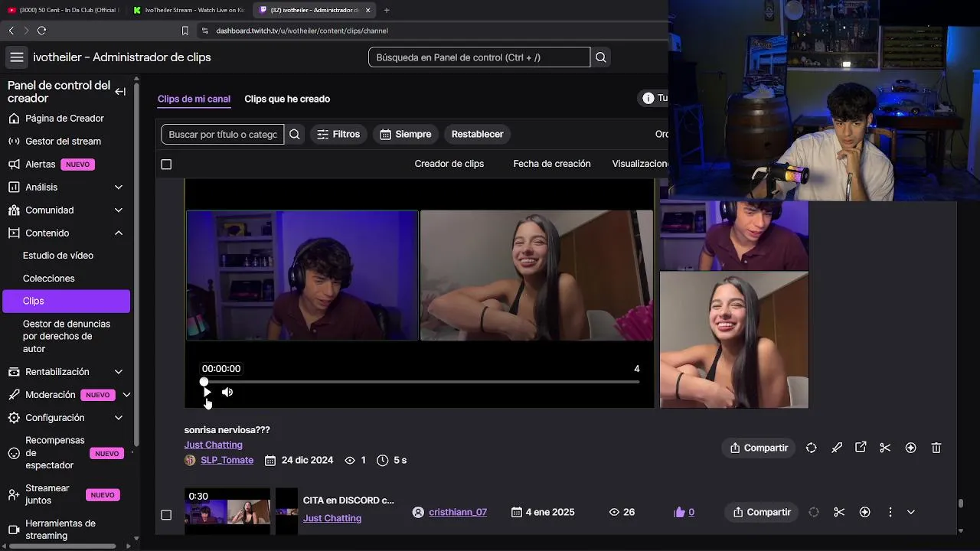Open three-dot menu for CITA en DISCORD clip
The height and width of the screenshot is (551, 980).
click(x=890, y=512)
